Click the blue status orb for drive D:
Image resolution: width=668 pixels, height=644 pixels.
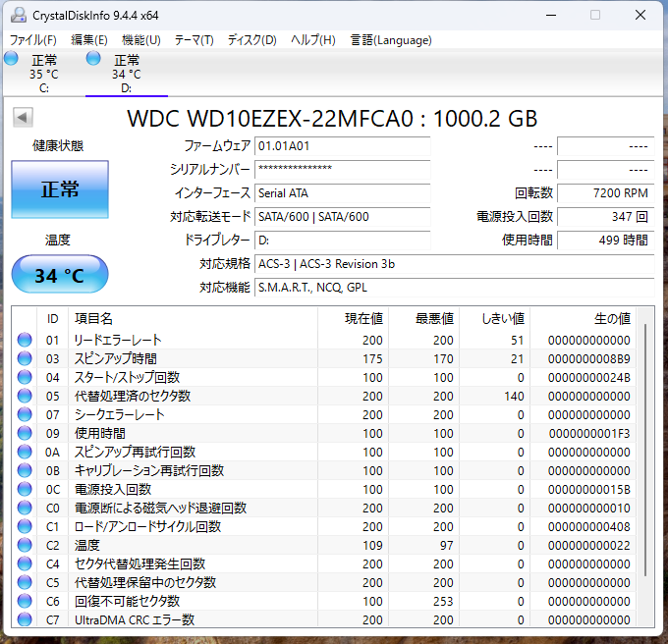click(93, 58)
